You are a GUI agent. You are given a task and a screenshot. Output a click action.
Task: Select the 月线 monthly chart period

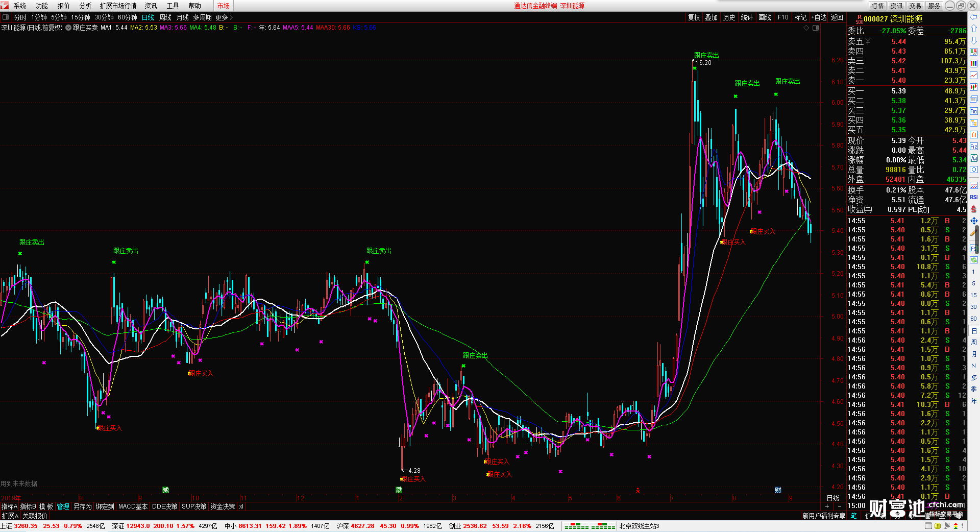click(183, 17)
